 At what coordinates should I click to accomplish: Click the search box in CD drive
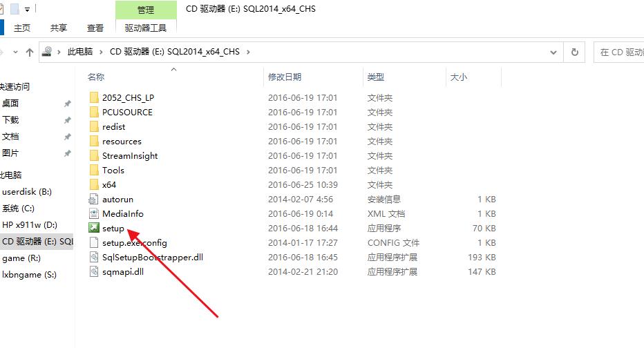tap(618, 52)
